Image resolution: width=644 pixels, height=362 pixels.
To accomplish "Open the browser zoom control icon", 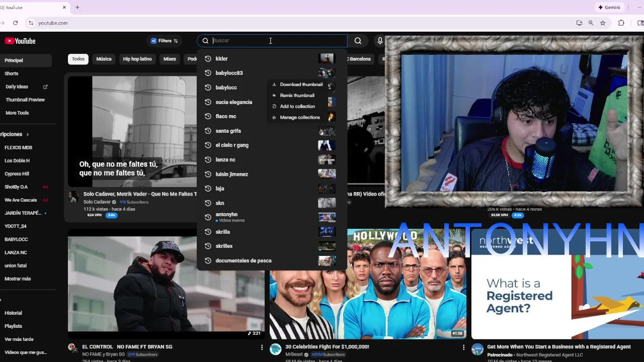I will coord(591,23).
